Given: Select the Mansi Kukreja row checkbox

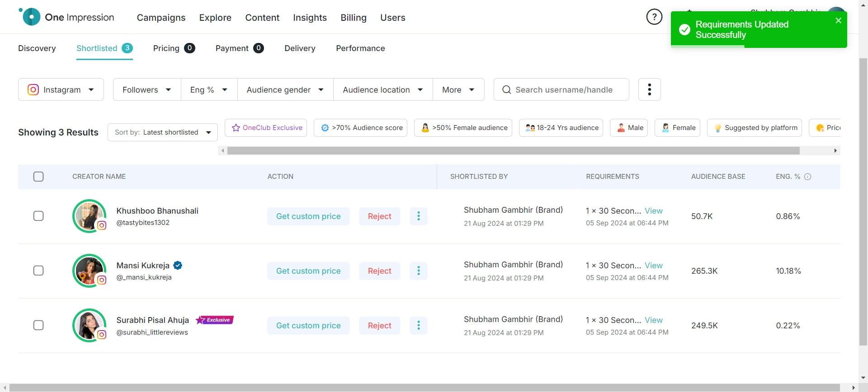Looking at the screenshot, I should [x=38, y=271].
